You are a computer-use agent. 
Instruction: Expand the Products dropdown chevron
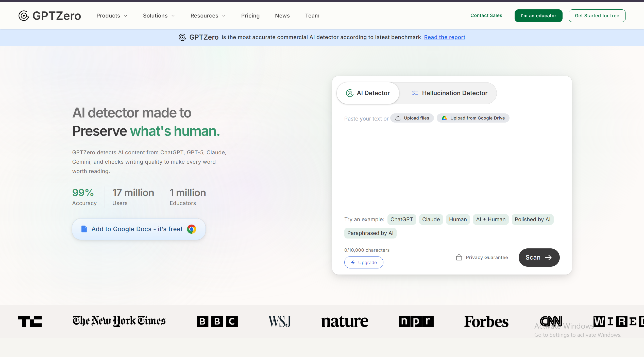coord(126,16)
